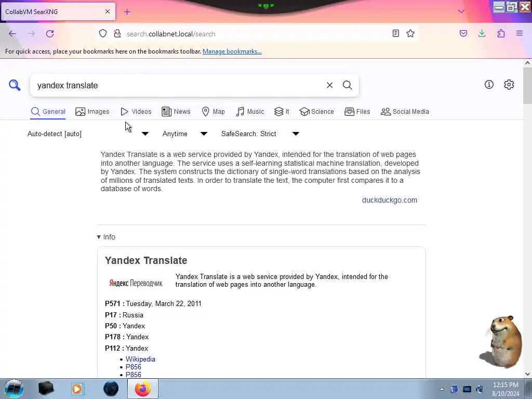Image resolution: width=532 pixels, height=399 pixels.
Task: Click the hamster desktop mascot
Action: 501,342
